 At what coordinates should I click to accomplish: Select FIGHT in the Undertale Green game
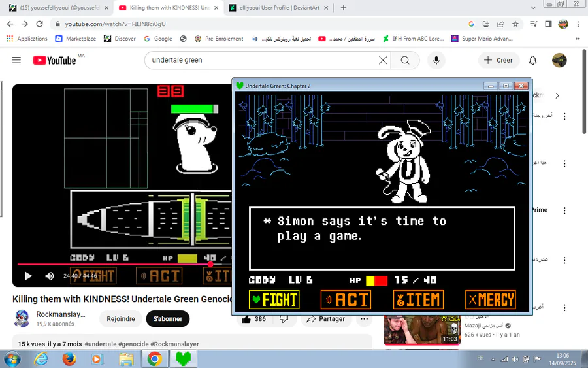tap(274, 299)
